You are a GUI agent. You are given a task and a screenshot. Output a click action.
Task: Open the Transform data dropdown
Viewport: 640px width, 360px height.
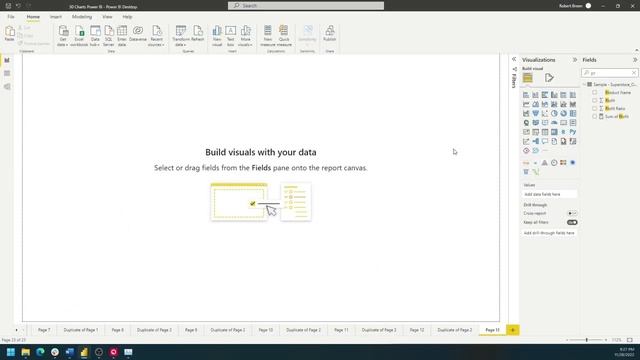pyautogui.click(x=180, y=36)
